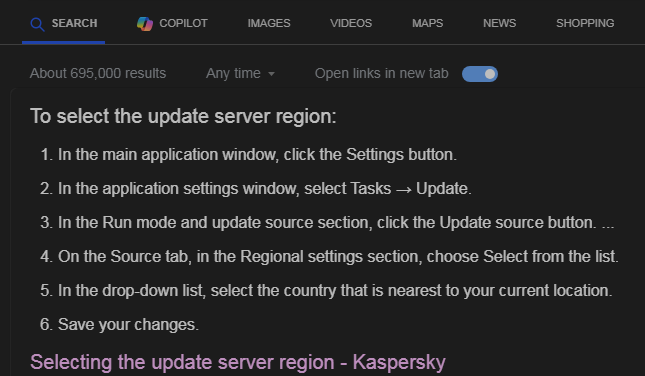This screenshot has width=645, height=376.
Task: Click step two mentioning Tasks and Update
Action: (256, 189)
